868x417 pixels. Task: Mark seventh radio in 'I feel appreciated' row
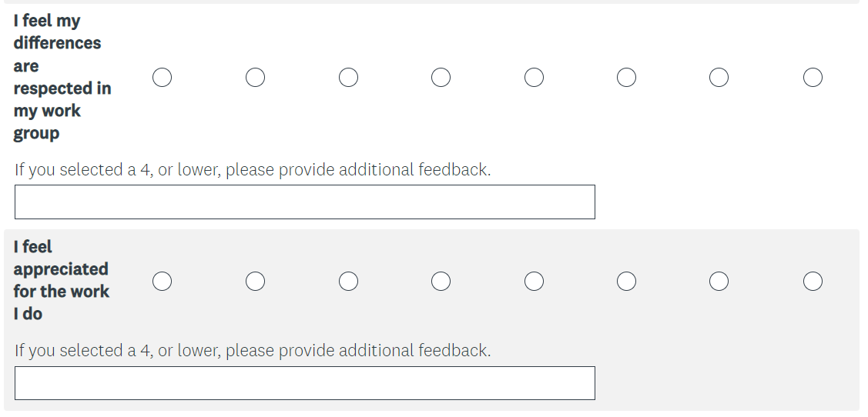(x=719, y=282)
